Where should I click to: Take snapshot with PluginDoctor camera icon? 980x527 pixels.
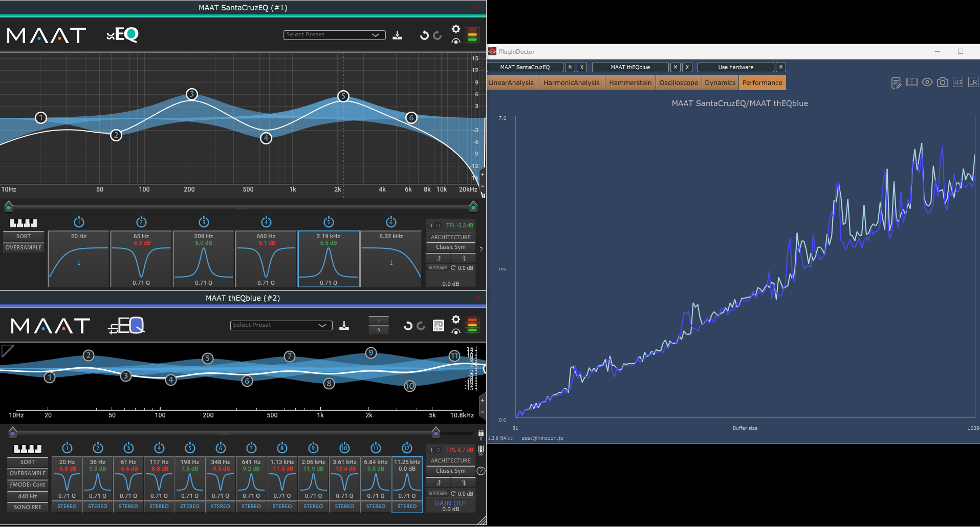tap(943, 82)
